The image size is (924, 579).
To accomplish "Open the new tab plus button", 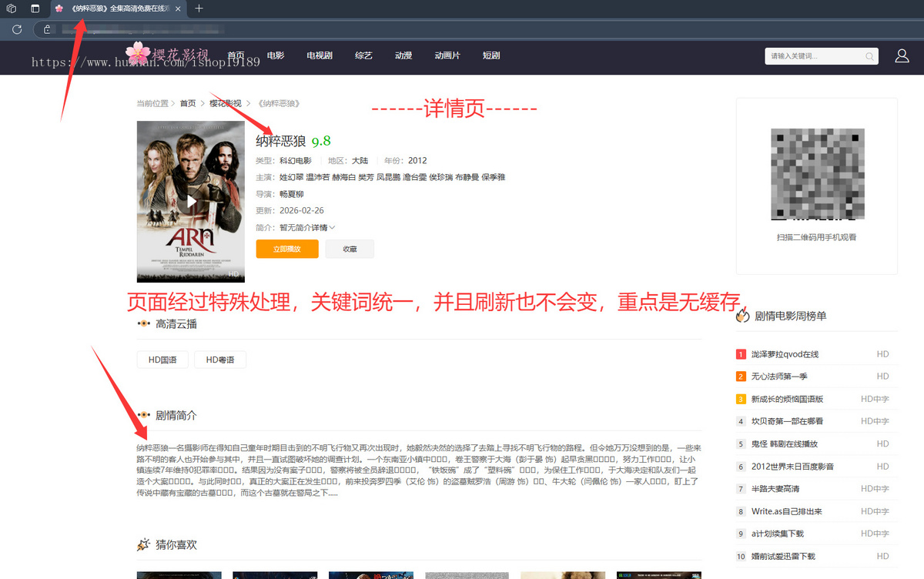I will [x=199, y=8].
